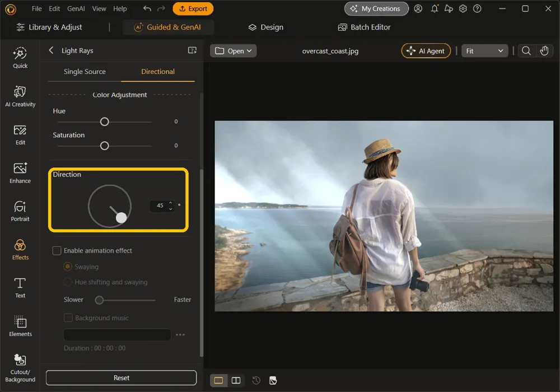560x392 pixels.
Task: Open Cutout/Background tools
Action: click(20, 368)
